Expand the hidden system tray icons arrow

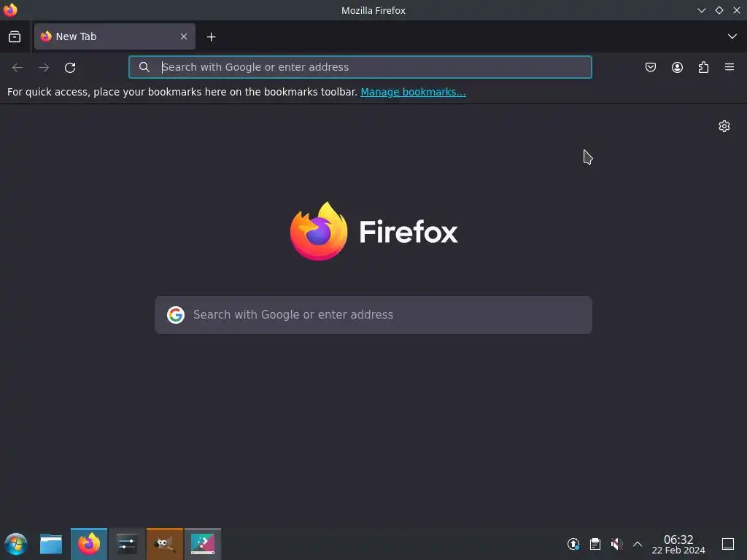[x=638, y=544]
